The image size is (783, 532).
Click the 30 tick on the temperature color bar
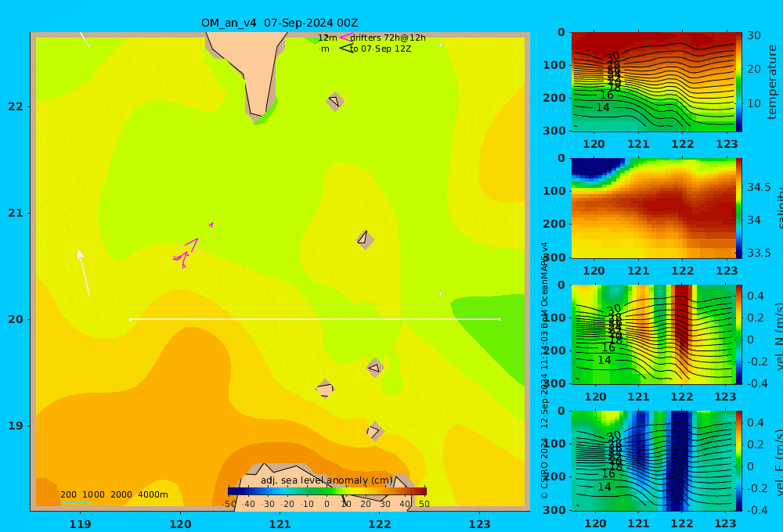754,35
